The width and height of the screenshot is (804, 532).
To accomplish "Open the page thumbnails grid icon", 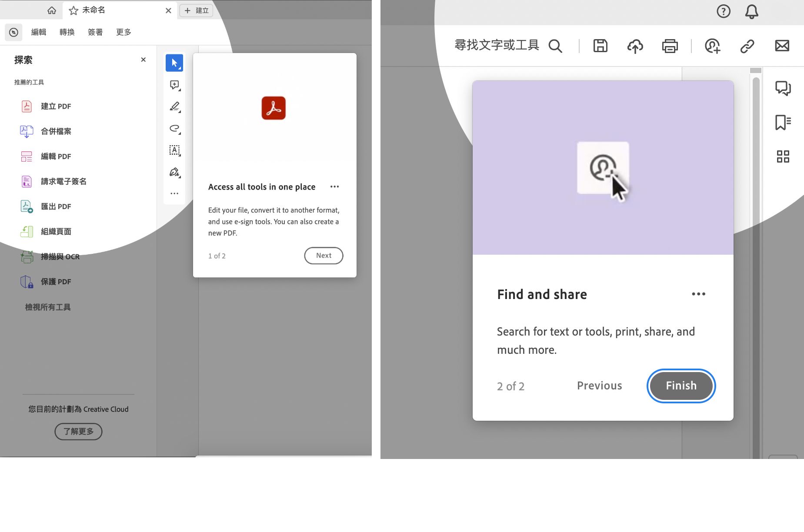I will coord(783,156).
